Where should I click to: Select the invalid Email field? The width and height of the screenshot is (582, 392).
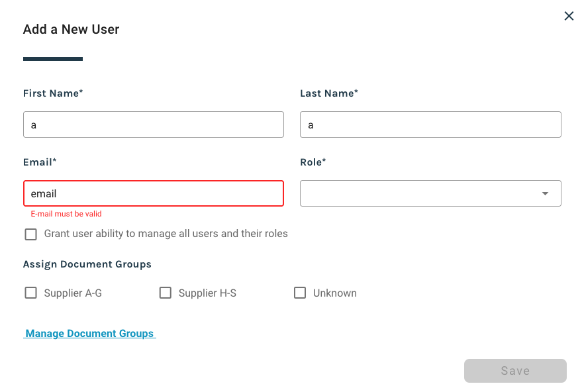click(154, 193)
